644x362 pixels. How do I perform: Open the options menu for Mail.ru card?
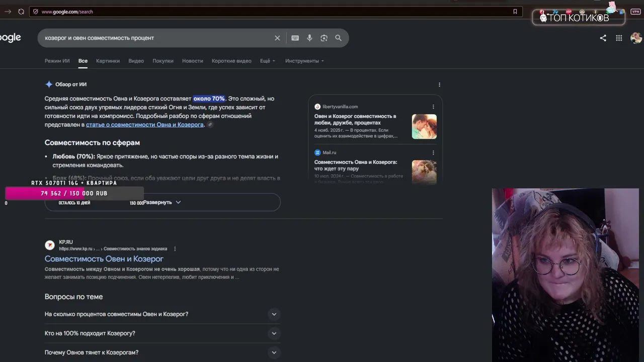(433, 152)
